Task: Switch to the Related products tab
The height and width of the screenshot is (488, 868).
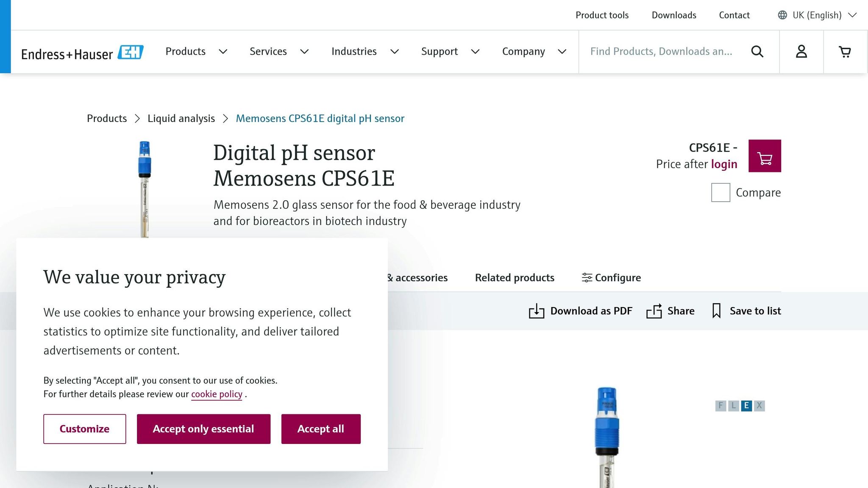Action: (x=514, y=277)
